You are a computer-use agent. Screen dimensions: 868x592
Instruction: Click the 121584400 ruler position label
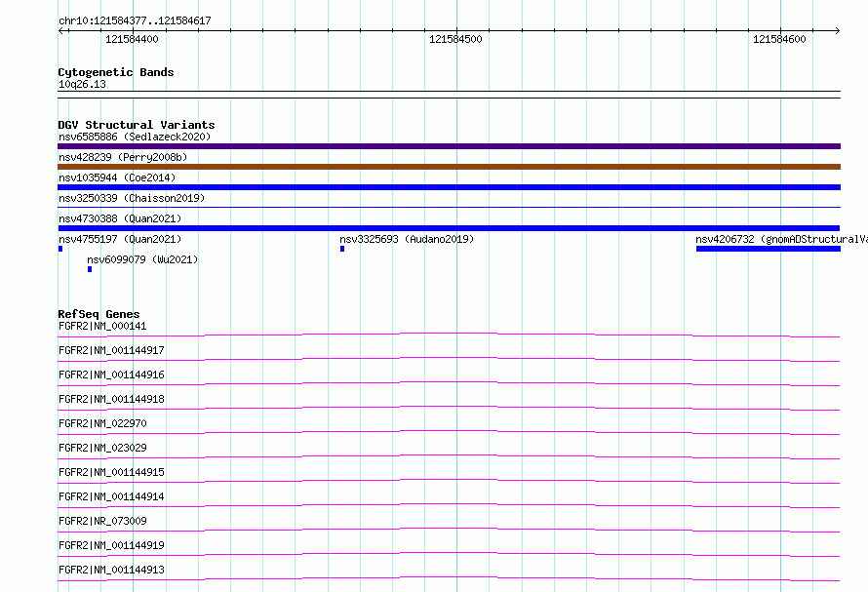point(132,39)
